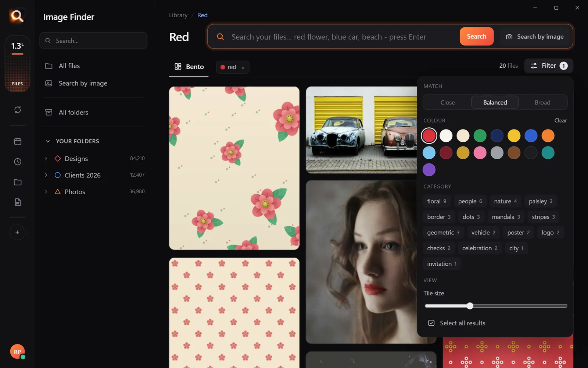Click the orange diamond Designs folder icon
The image size is (588, 368).
pyautogui.click(x=58, y=159)
